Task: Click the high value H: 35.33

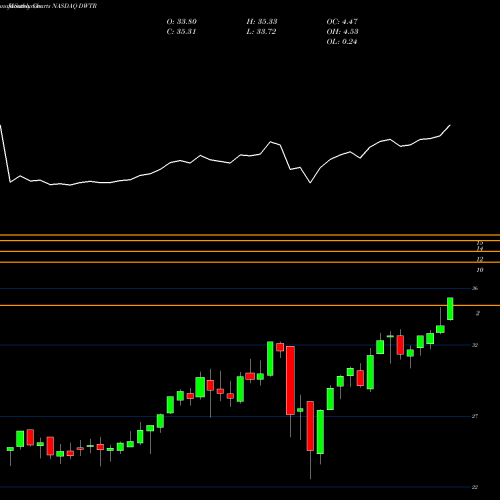Action: point(262,22)
